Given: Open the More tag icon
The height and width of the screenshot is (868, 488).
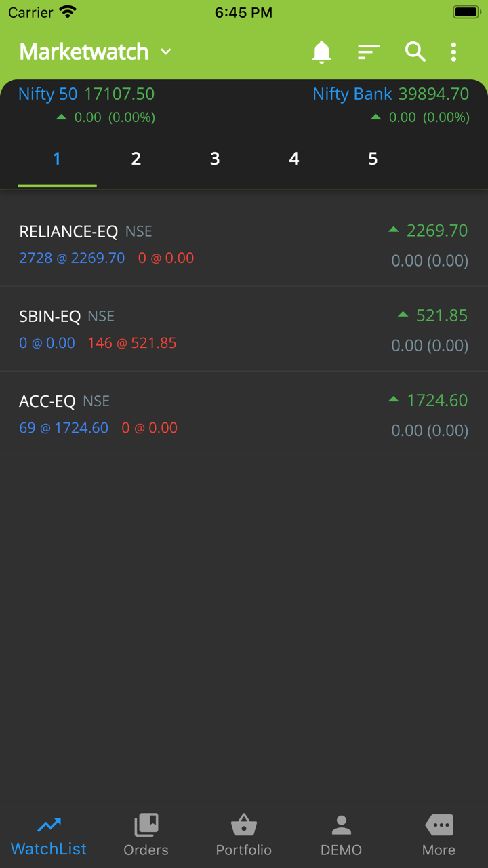Looking at the screenshot, I should (439, 826).
